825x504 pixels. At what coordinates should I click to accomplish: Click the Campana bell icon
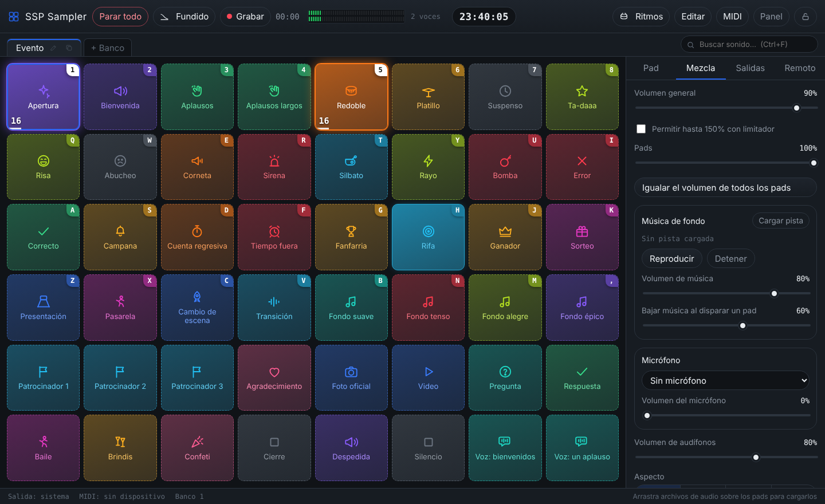pyautogui.click(x=120, y=231)
